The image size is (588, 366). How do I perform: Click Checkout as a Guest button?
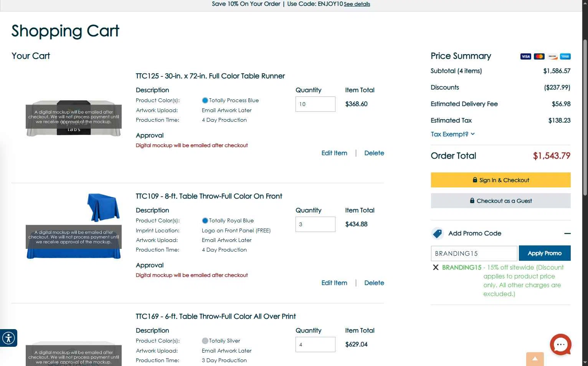pos(500,201)
